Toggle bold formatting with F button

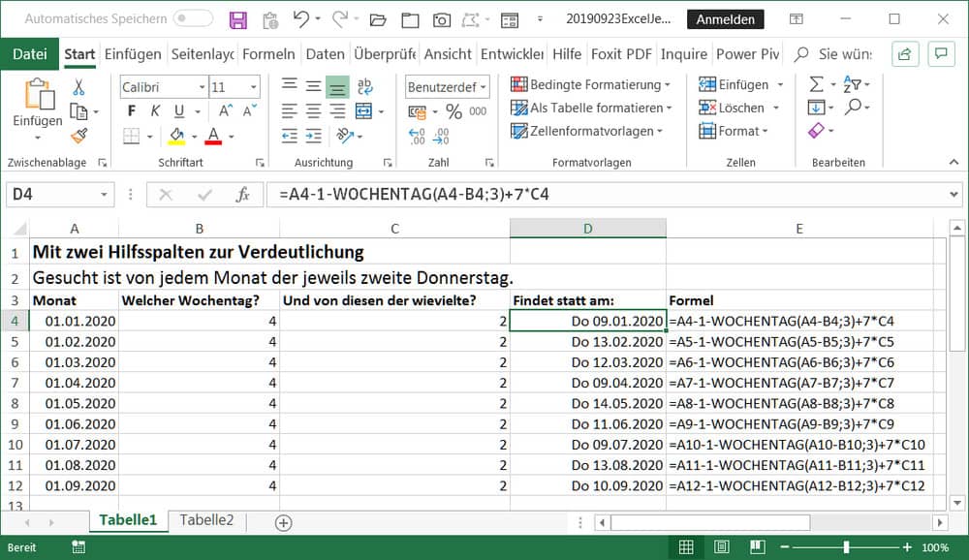click(x=131, y=111)
